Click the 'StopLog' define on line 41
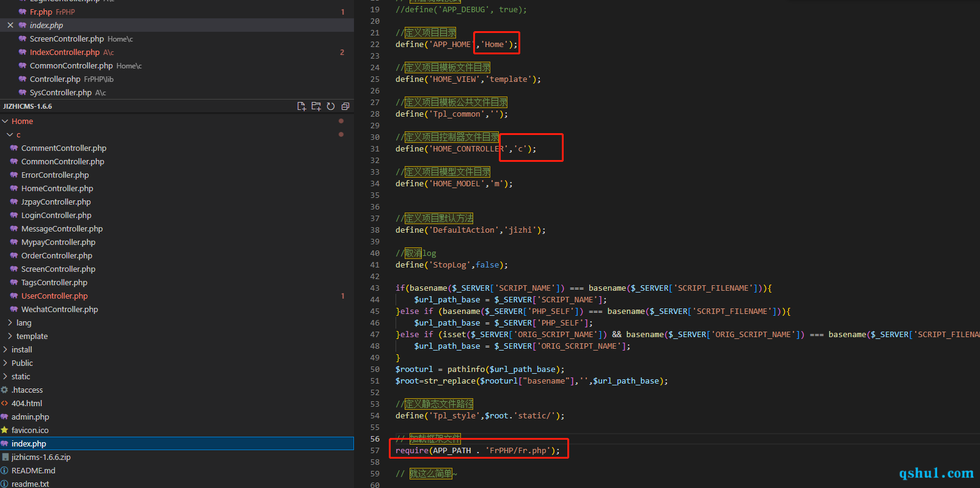 452,264
